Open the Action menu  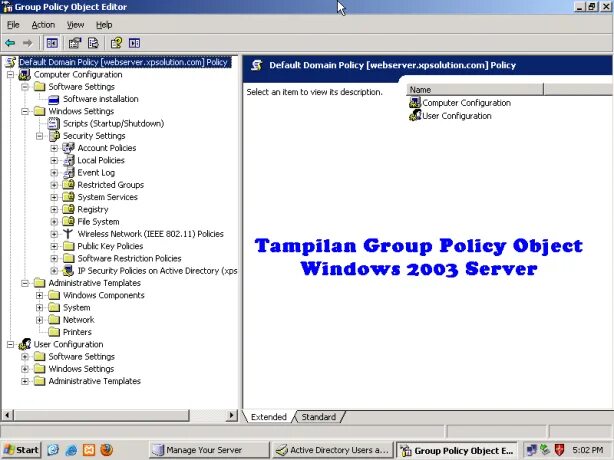(43, 25)
